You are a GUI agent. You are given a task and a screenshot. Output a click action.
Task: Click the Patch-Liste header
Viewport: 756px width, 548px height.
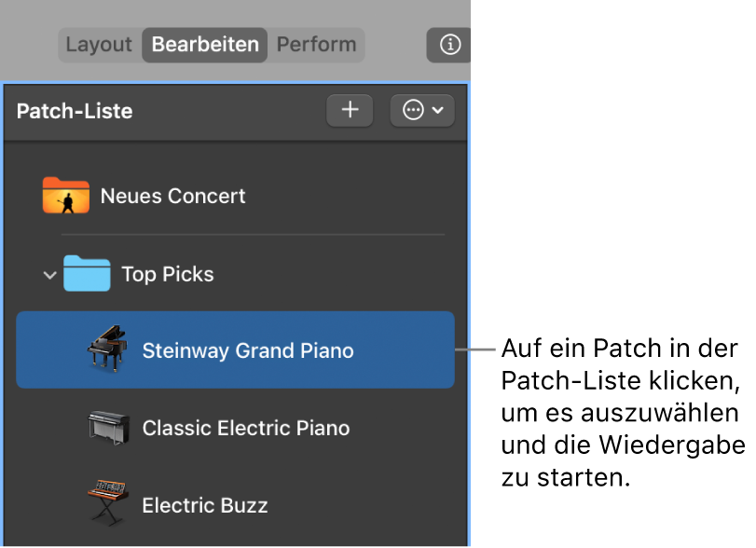point(75,111)
